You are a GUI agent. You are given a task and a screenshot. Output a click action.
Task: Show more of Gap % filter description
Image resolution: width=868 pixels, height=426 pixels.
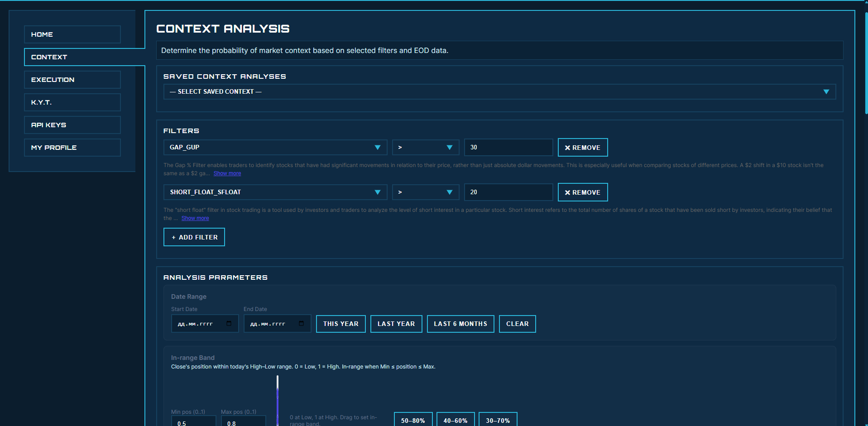pyautogui.click(x=227, y=173)
